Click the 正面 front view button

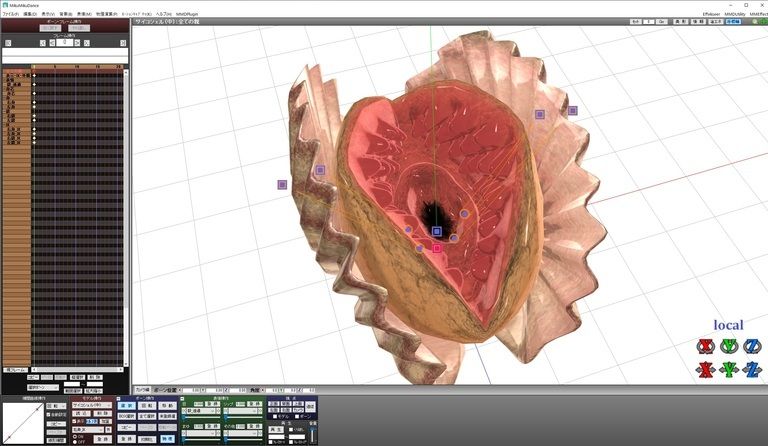pos(274,404)
